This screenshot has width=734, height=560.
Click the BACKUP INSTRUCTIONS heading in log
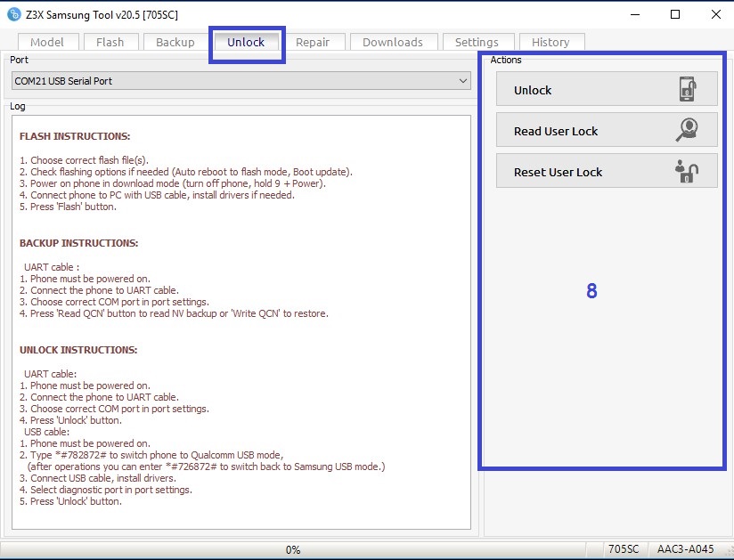coord(78,243)
